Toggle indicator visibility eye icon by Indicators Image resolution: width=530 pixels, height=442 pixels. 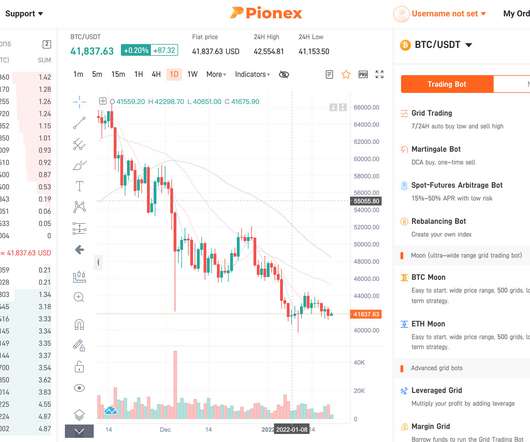[x=284, y=74]
